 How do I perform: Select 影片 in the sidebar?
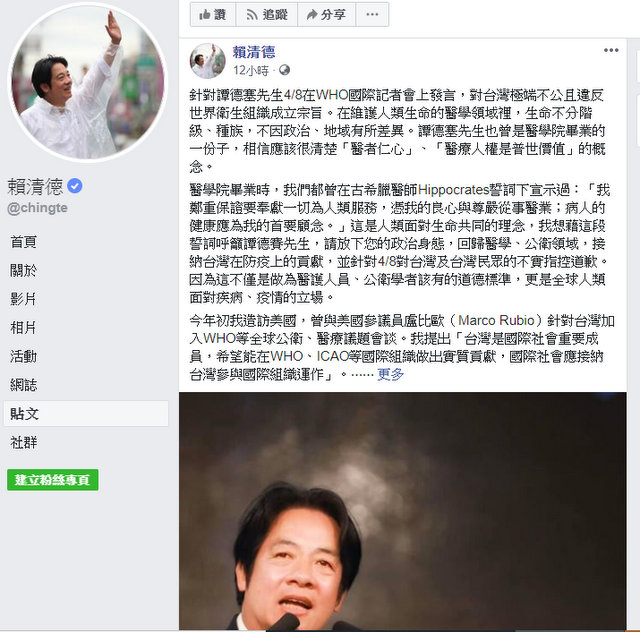(x=24, y=299)
